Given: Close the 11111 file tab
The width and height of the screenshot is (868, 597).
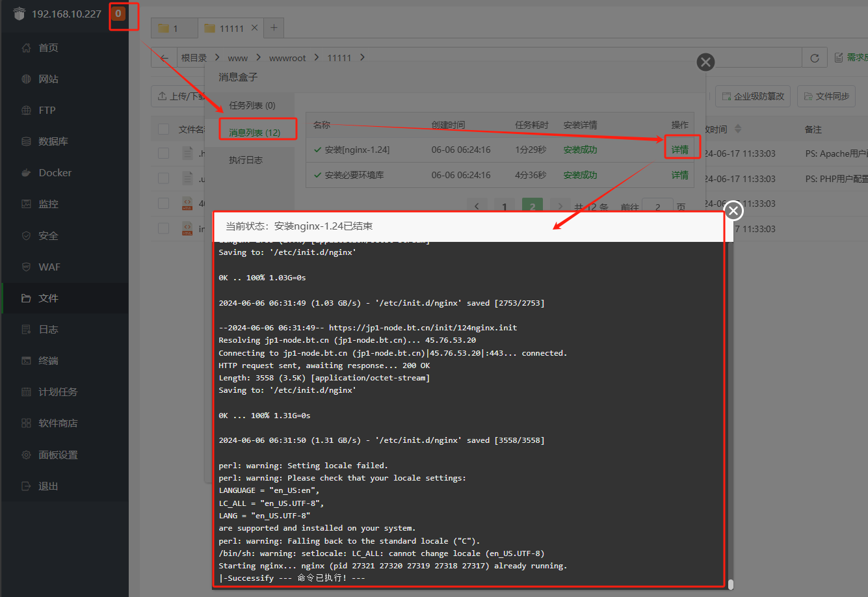Looking at the screenshot, I should 254,27.
